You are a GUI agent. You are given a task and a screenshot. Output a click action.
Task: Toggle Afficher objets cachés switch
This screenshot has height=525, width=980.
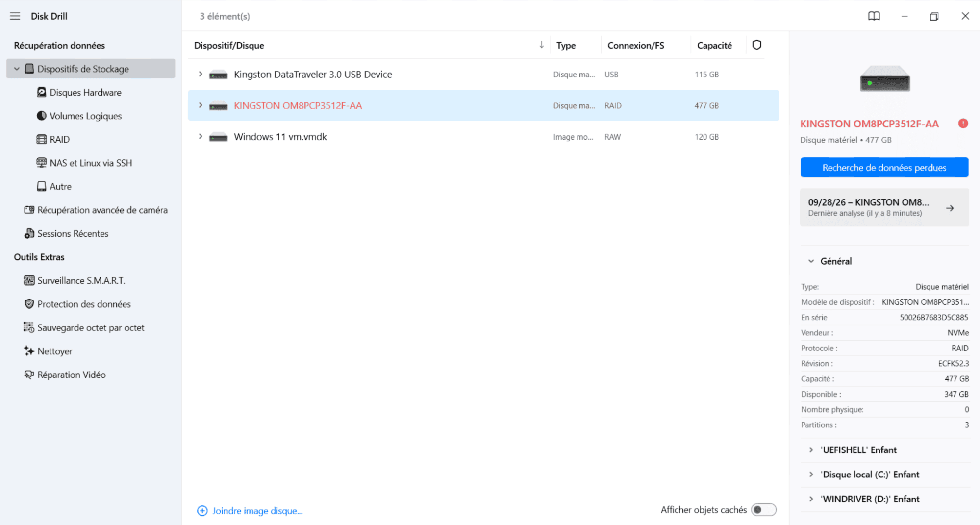[x=763, y=510]
